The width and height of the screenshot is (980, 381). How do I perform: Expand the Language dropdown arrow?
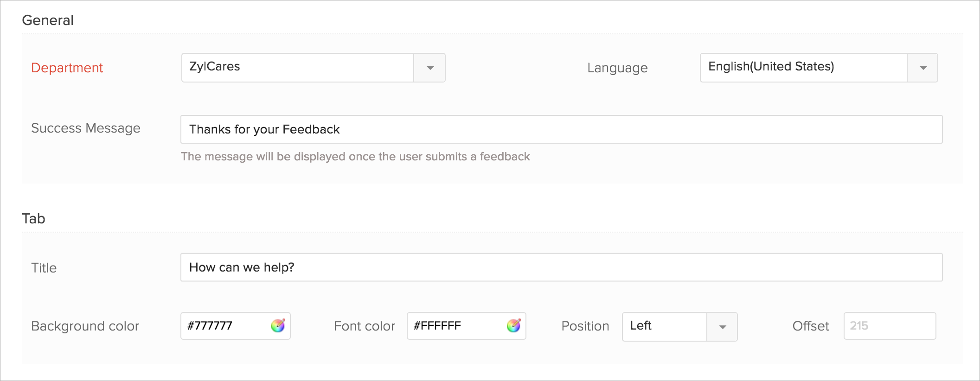[922, 68]
